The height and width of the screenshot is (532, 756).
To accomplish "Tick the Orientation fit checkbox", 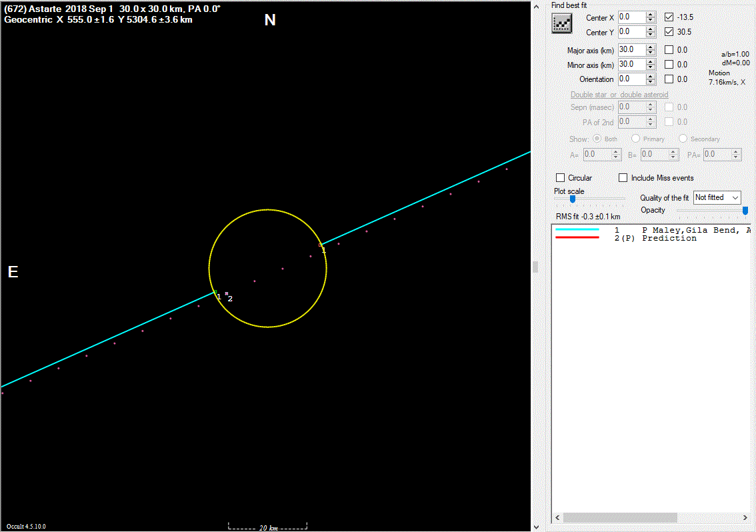I will click(669, 79).
